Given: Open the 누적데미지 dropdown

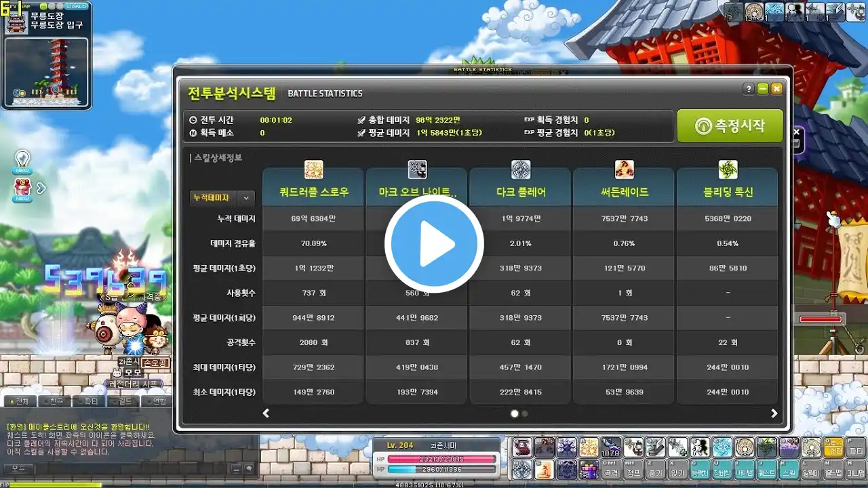Looking at the screenshot, I should tap(222, 198).
